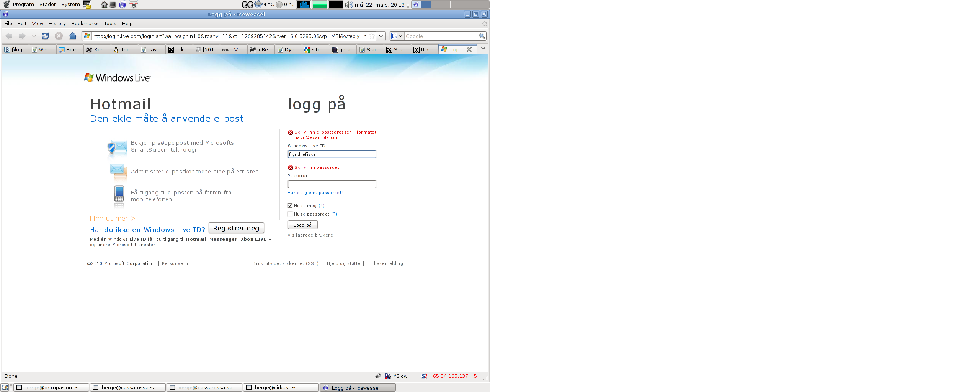Switch to the site:... Google tab

pos(316,49)
